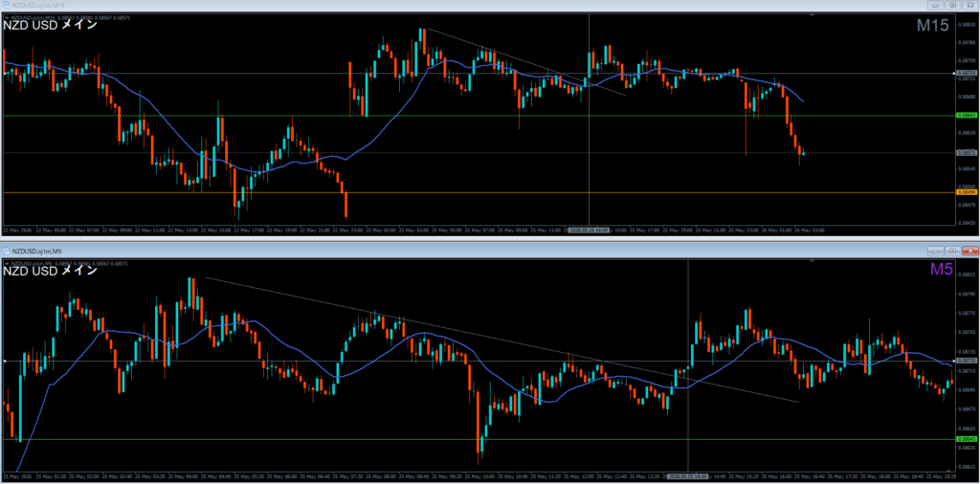Close the M15 chart window

(970, 5)
